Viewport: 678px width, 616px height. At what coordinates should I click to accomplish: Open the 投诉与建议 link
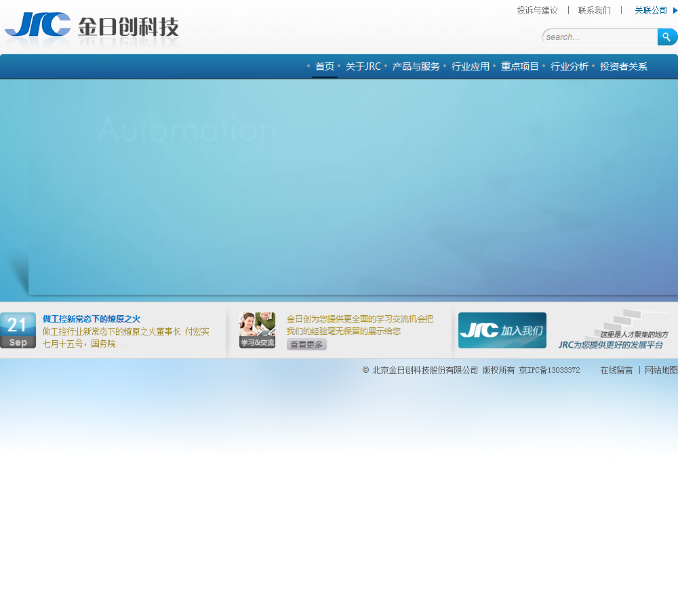tap(538, 10)
